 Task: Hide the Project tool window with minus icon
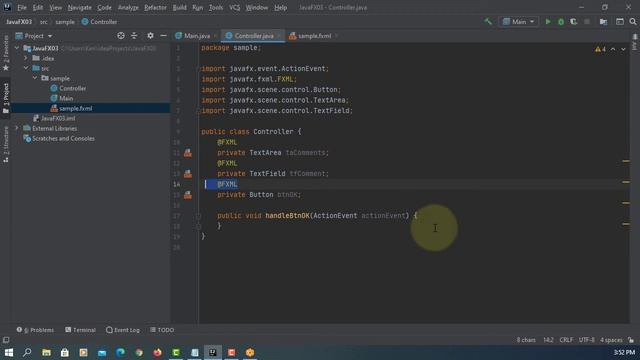point(163,36)
